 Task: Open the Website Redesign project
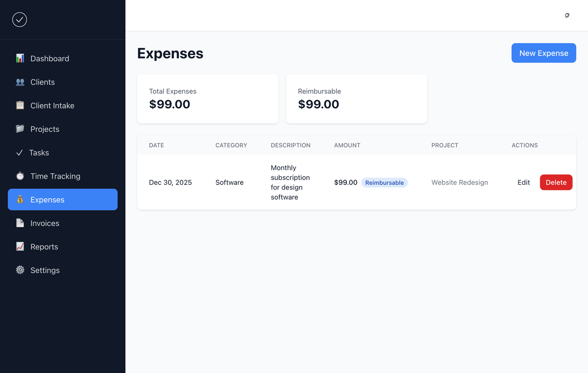click(x=459, y=182)
